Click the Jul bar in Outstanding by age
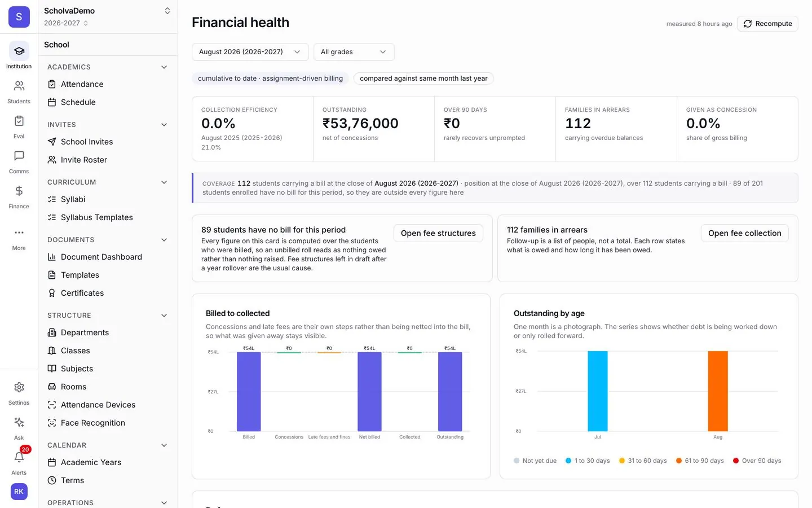Image resolution: width=812 pixels, height=508 pixels. coord(598,391)
